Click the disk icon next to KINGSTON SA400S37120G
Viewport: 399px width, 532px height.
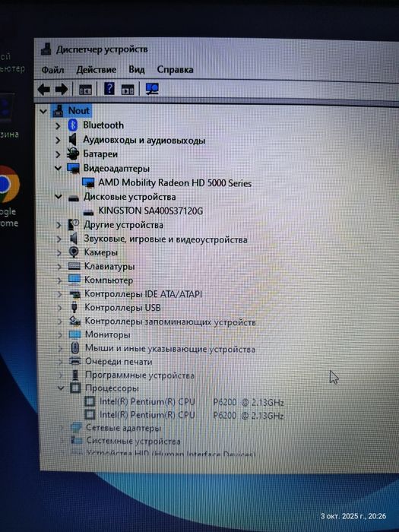click(x=89, y=212)
